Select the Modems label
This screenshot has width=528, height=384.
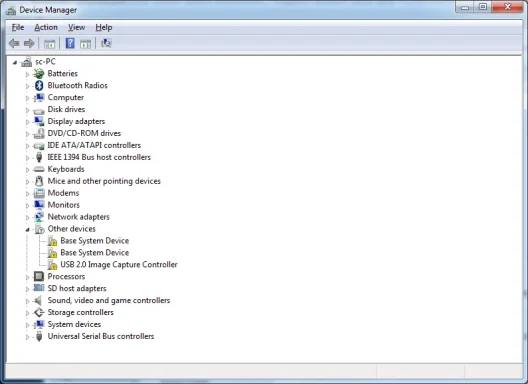tap(63, 193)
